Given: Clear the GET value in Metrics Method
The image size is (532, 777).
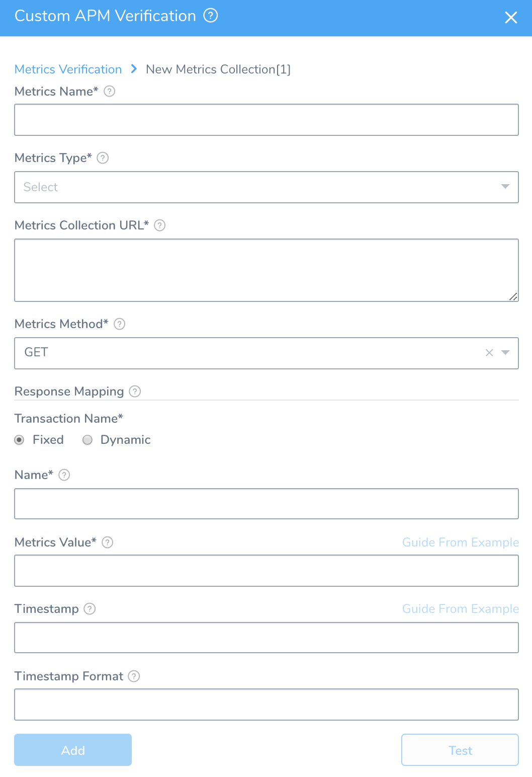Looking at the screenshot, I should pos(489,353).
